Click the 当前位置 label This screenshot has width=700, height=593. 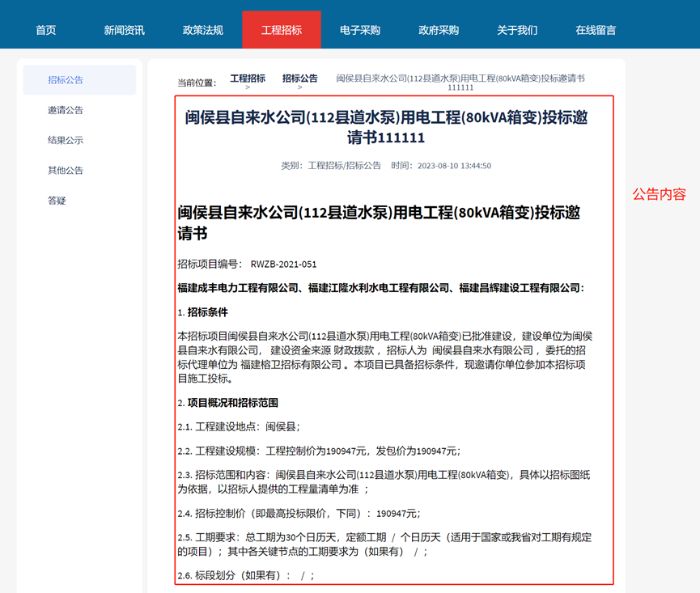[197, 83]
